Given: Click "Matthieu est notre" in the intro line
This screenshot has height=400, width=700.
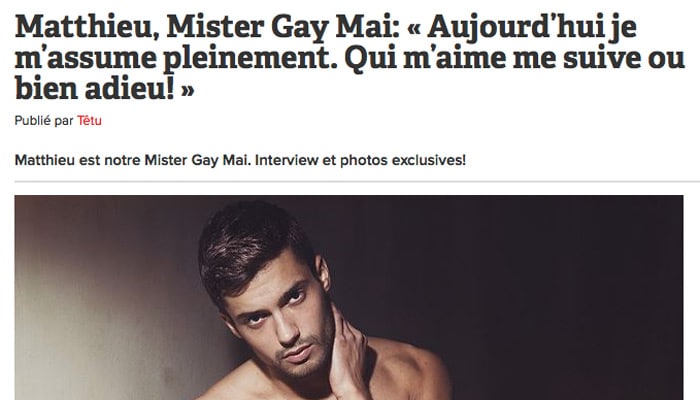Looking at the screenshot, I should click(78, 160).
